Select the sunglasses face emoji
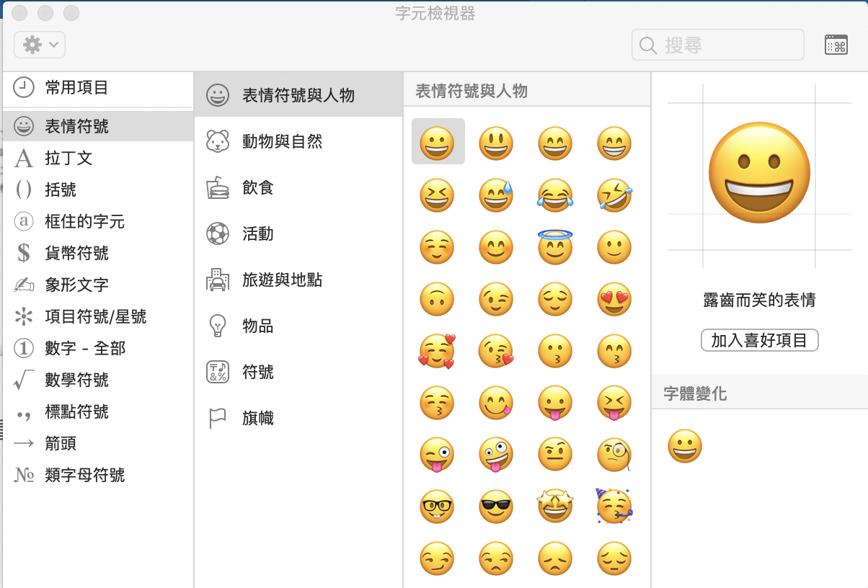The image size is (868, 588). 497,507
